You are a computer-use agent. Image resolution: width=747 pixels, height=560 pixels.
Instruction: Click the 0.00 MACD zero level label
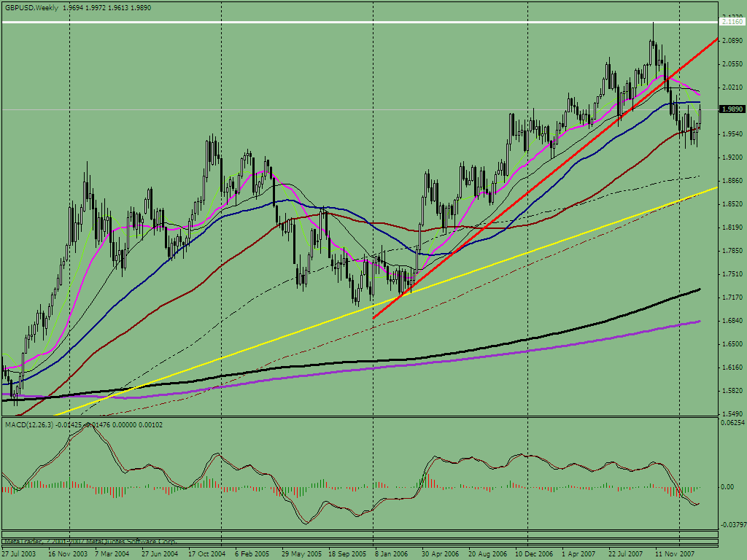(727, 487)
